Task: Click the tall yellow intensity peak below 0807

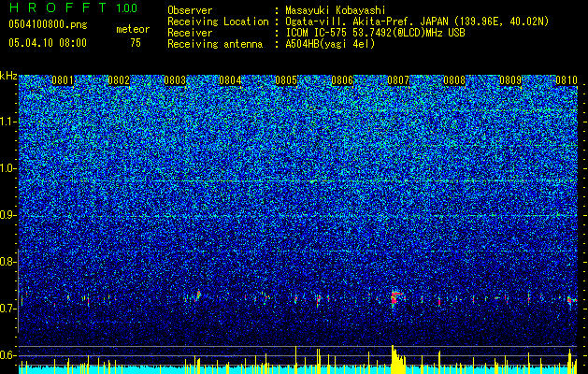Action: 397,359
